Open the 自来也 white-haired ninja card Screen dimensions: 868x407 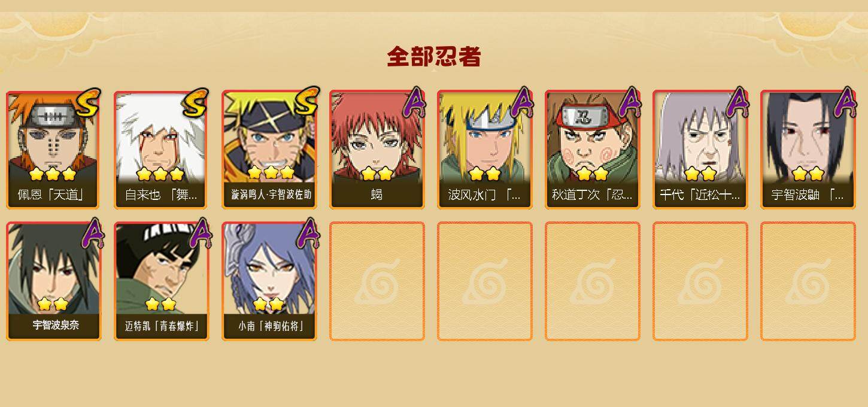point(162,150)
